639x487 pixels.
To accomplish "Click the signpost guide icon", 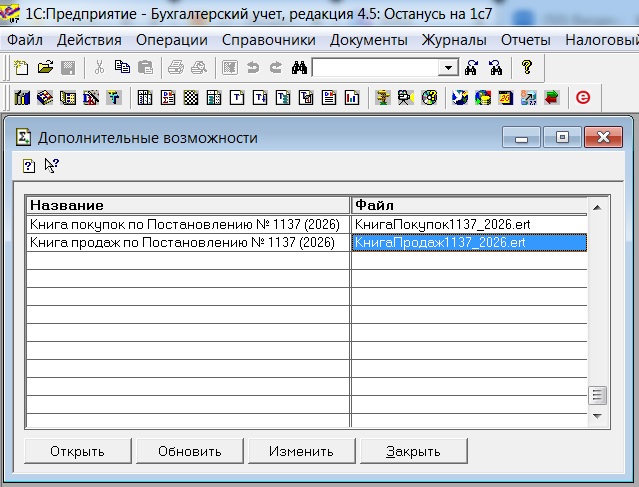I will click(x=383, y=98).
